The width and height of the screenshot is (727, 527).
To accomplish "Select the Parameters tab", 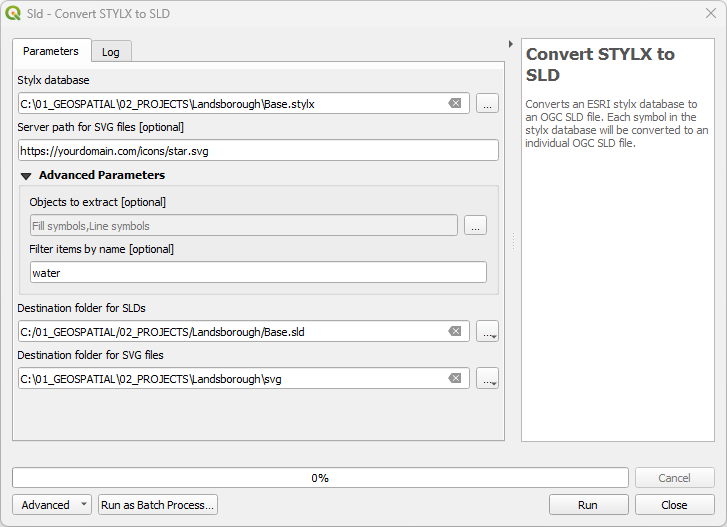I will tap(51, 51).
